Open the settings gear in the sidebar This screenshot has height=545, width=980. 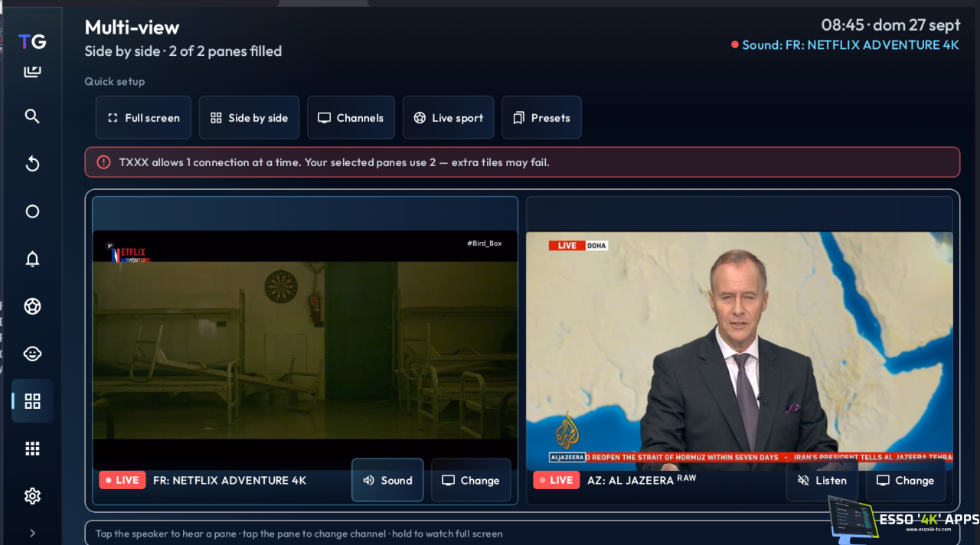32,496
